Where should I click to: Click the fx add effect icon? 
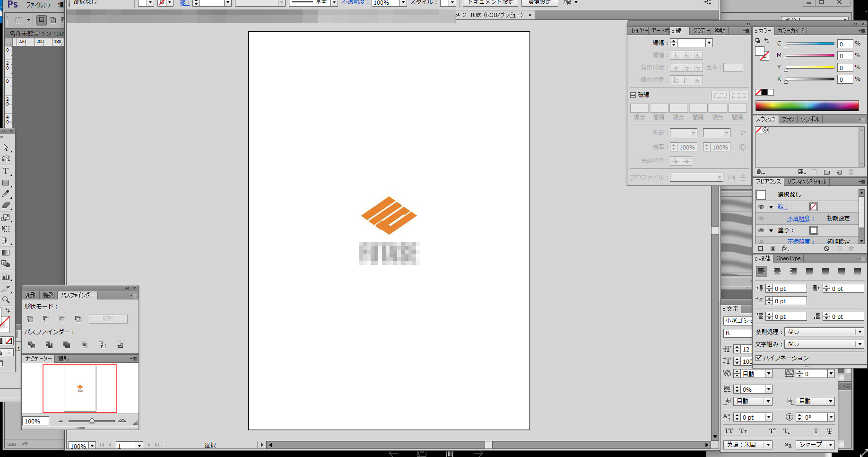coord(785,249)
